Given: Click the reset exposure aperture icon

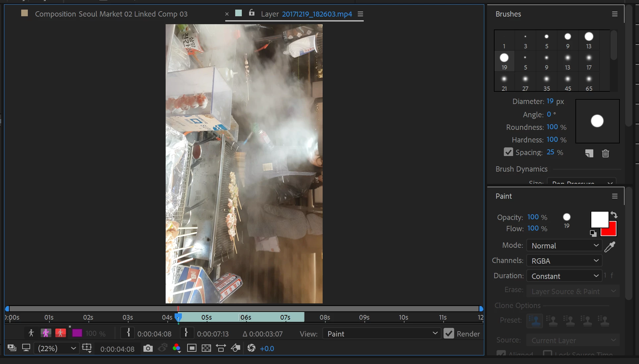Looking at the screenshot, I should coord(251,348).
